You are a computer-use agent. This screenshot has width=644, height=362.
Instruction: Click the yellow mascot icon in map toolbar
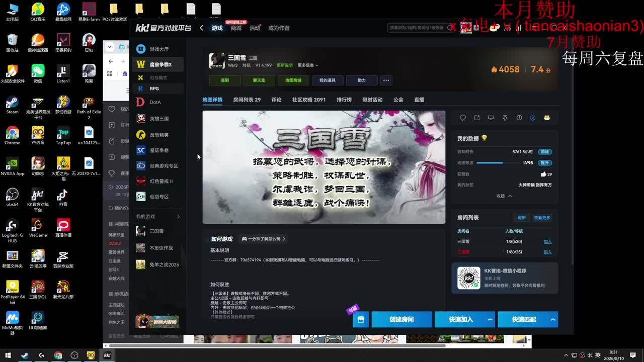pyautogui.click(x=547, y=118)
